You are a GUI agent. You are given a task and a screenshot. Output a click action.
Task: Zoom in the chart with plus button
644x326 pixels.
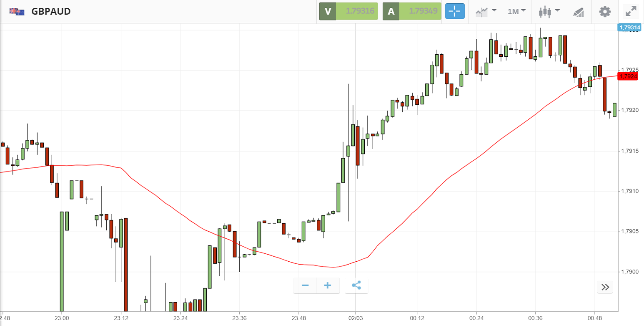[x=328, y=286]
